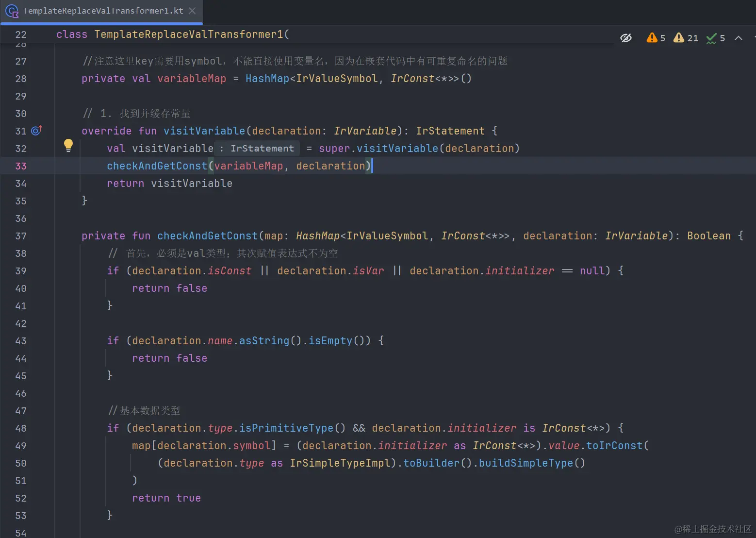Click 'isConst' property on line 39

(x=230, y=271)
